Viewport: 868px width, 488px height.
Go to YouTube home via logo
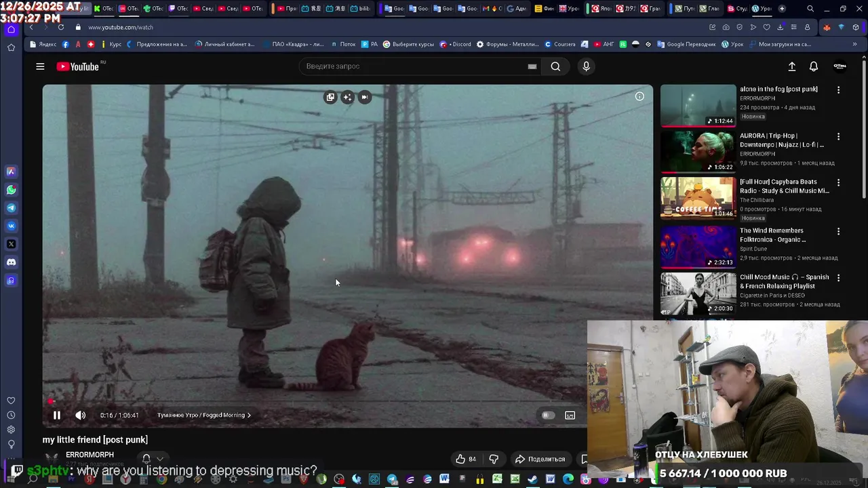[78, 66]
